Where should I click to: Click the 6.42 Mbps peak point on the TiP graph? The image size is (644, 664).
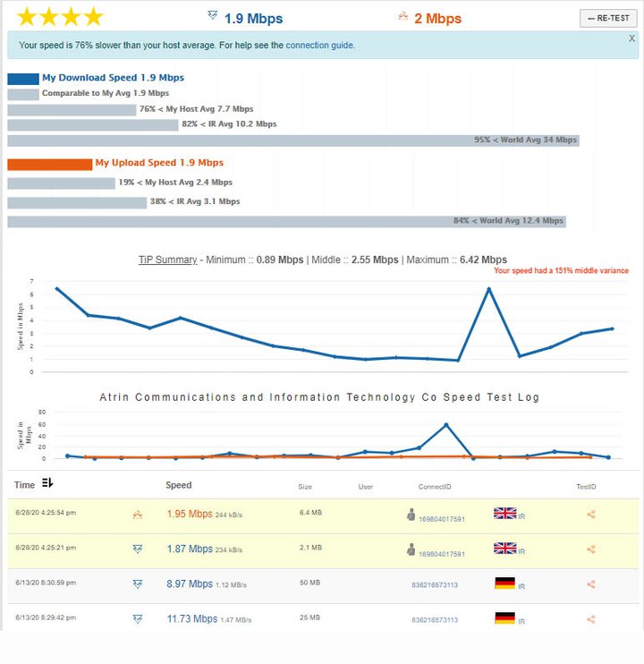pyautogui.click(x=488, y=289)
